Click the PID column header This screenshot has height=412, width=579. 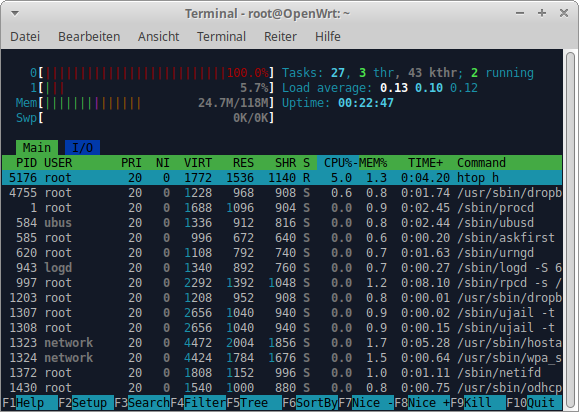coord(26,163)
